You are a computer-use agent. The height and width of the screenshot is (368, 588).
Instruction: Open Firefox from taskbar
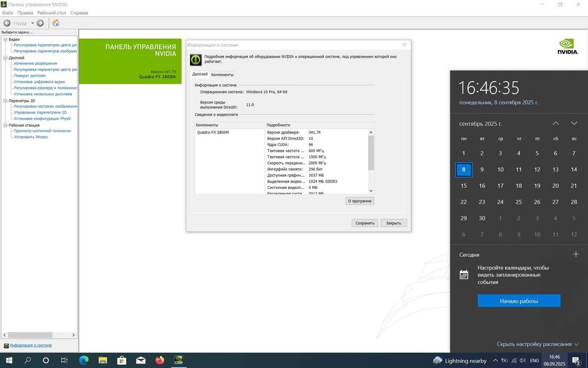pyautogui.click(x=160, y=360)
